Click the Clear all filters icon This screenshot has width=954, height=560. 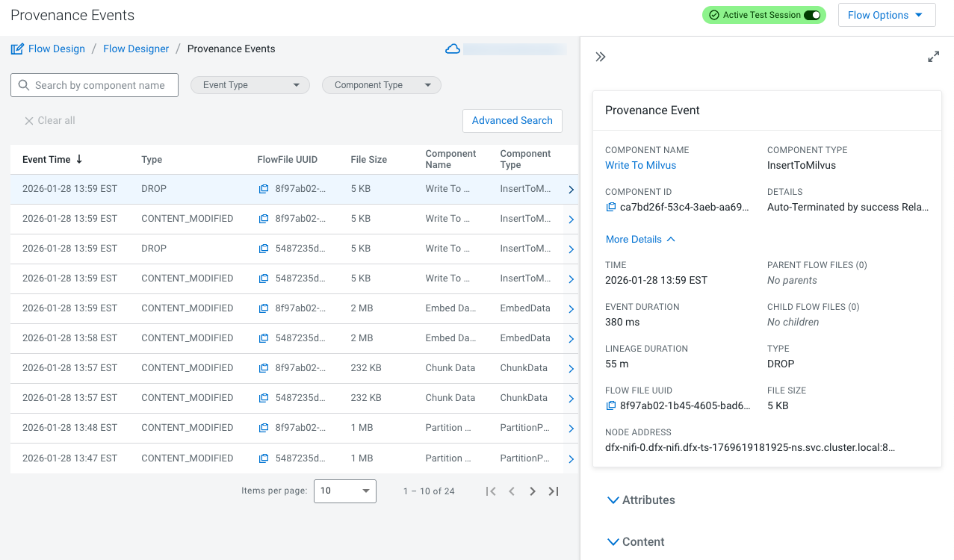pyautogui.click(x=29, y=121)
